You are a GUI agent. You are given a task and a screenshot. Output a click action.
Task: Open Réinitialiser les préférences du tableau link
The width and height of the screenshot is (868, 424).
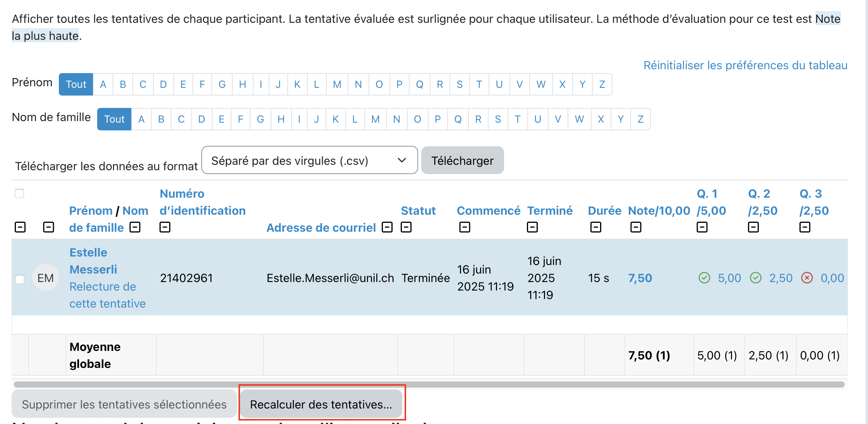745,65
